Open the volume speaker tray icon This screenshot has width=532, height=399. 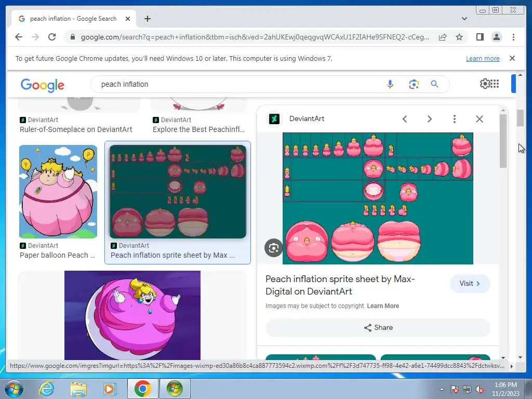coord(480,389)
